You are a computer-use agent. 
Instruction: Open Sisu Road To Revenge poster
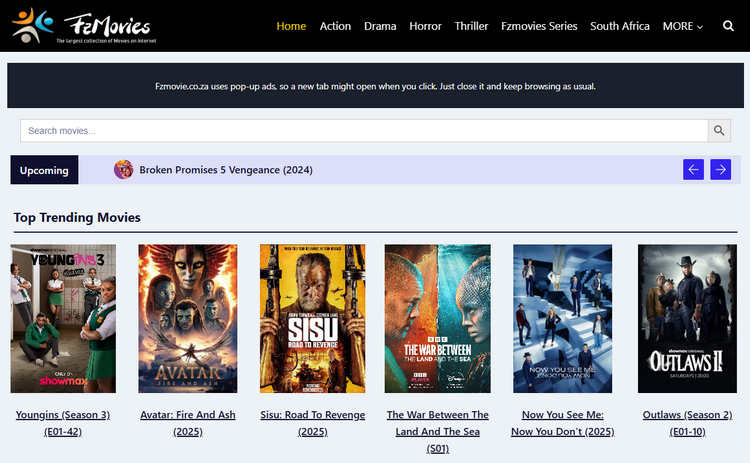(x=312, y=319)
